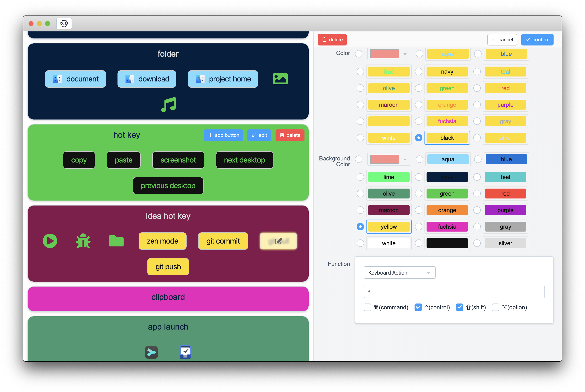Screen dimensions: 585x392
Task: Pick the purple text color swatch
Action: point(505,104)
